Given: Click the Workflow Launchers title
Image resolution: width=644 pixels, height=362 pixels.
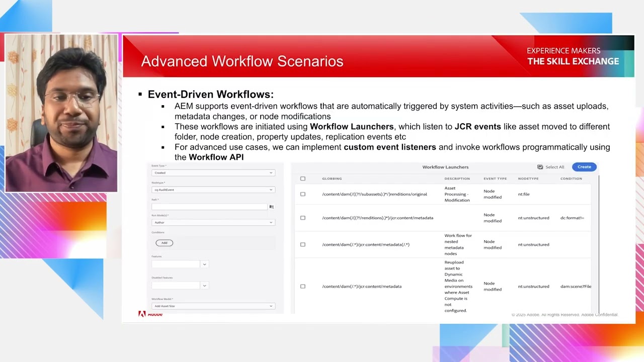Looking at the screenshot, I should click(x=445, y=167).
